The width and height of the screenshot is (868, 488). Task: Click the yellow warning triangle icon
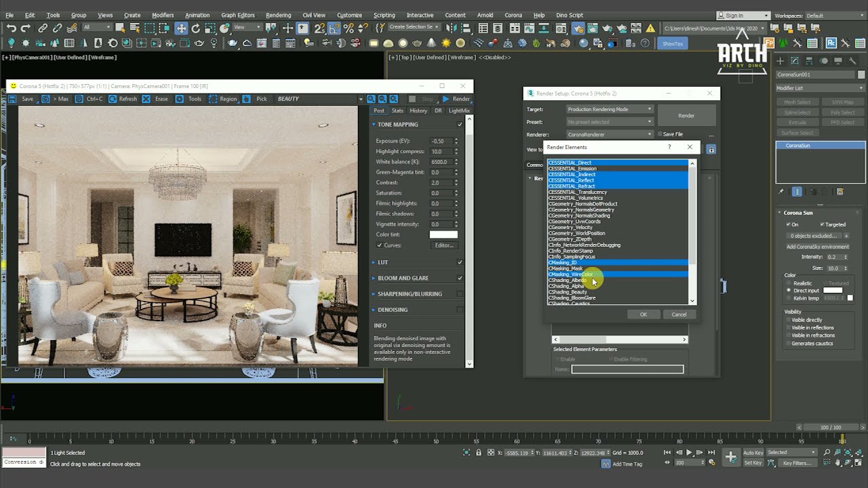click(650, 28)
